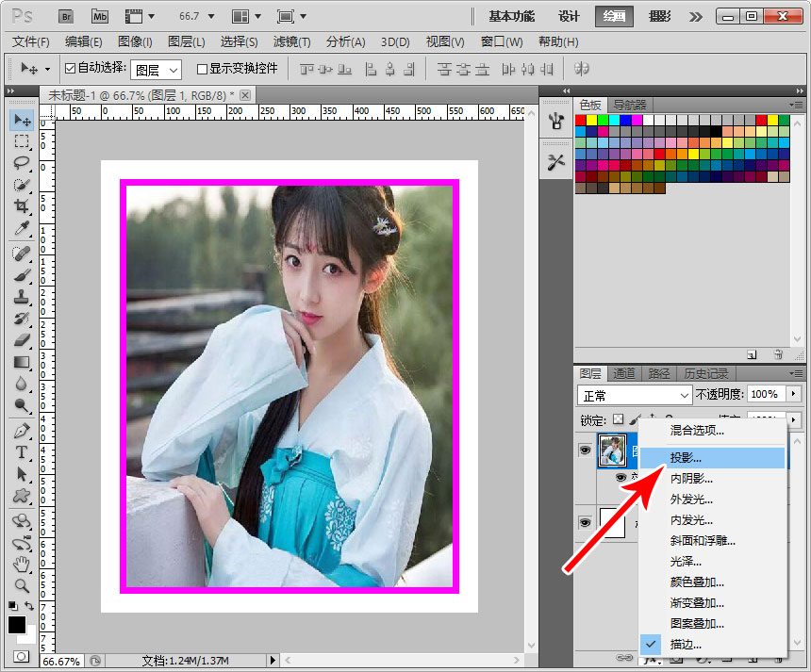Switch to the Channels tab
811x672 pixels.
tap(623, 373)
